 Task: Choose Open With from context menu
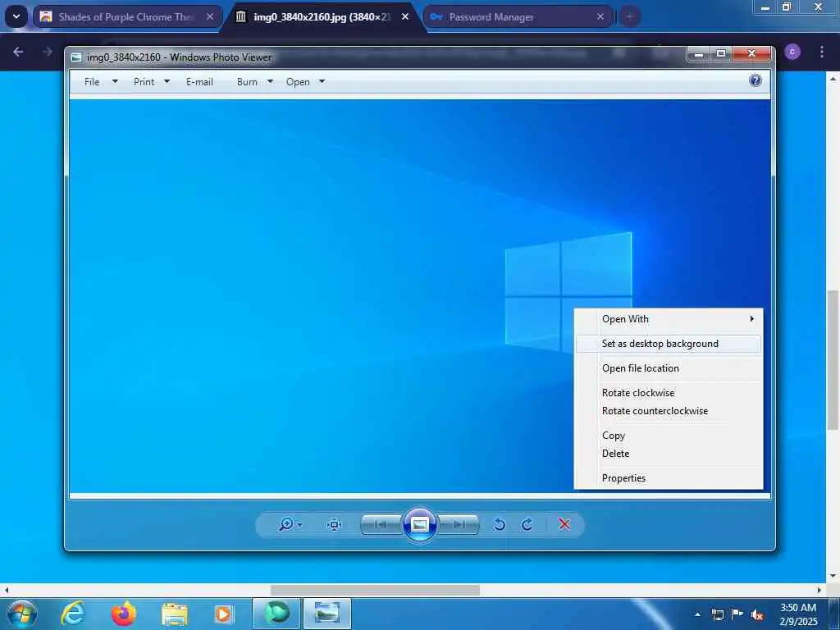669,319
